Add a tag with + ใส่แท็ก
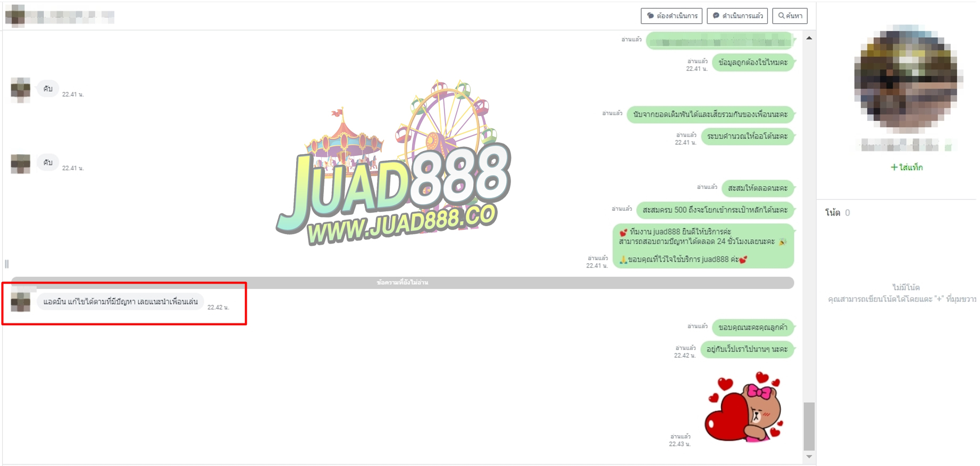 coord(906,167)
